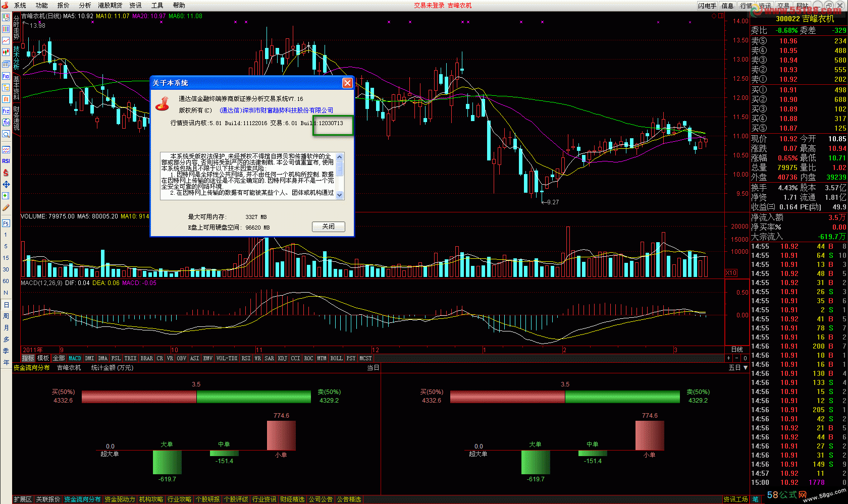Switch to the BOLL indicator tab
The width and height of the screenshot is (848, 504).
coord(336,358)
